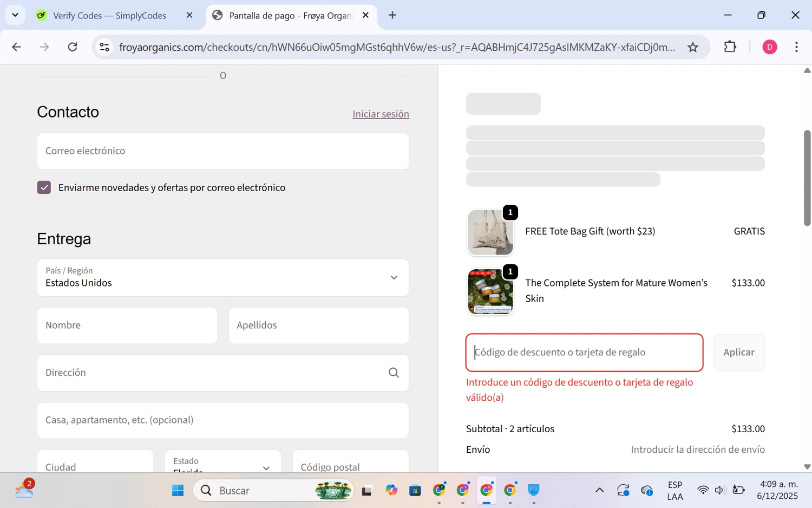812x508 pixels.
Task: Open Microsoft Store from the taskbar
Action: (x=415, y=491)
